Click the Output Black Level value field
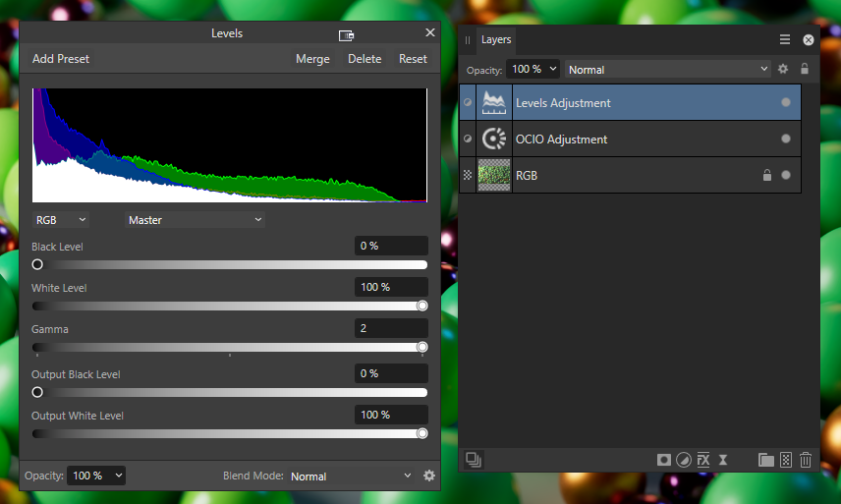This screenshot has width=841, height=504. coord(391,373)
